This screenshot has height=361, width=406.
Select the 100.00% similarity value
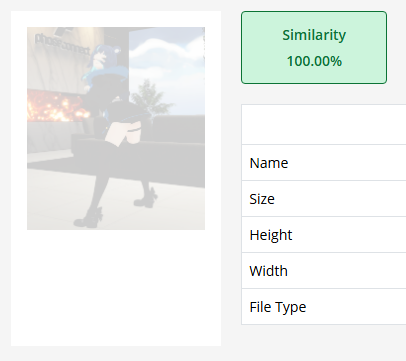point(314,61)
